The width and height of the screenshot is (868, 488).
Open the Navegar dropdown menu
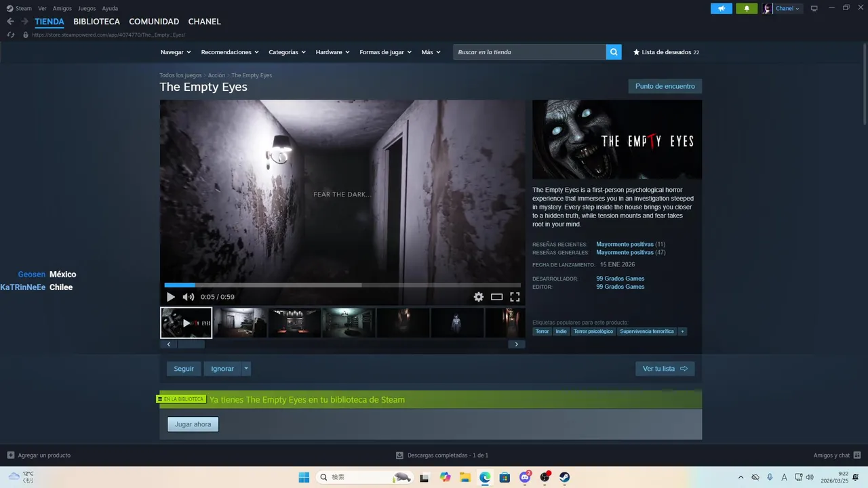176,52
